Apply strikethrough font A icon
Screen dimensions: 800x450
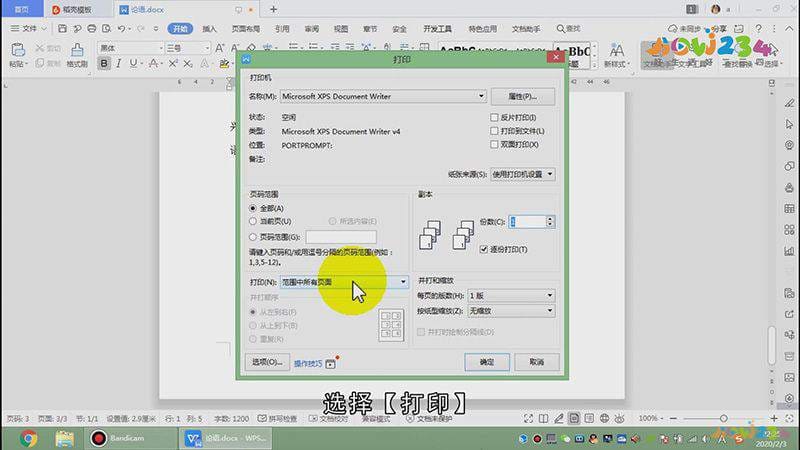(x=153, y=63)
